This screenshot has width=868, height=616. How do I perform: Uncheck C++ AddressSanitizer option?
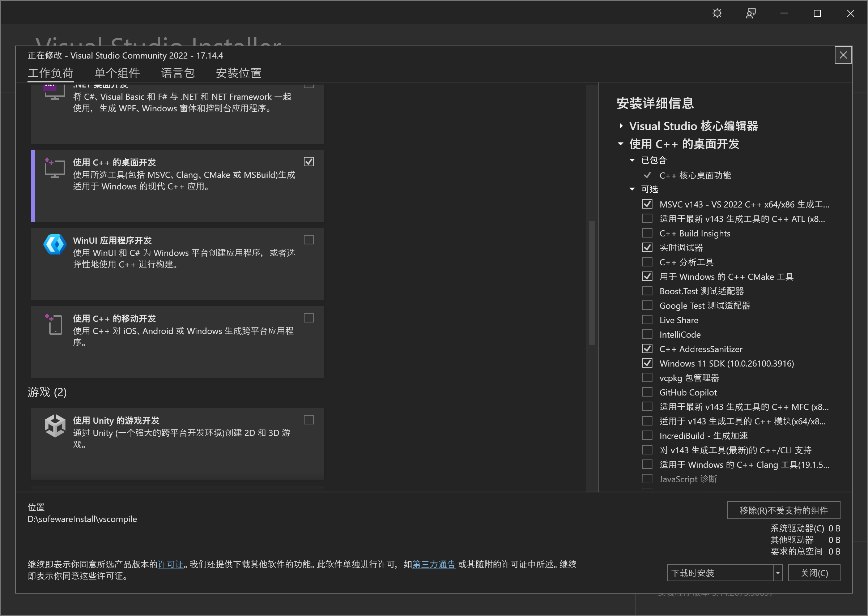pyautogui.click(x=647, y=348)
